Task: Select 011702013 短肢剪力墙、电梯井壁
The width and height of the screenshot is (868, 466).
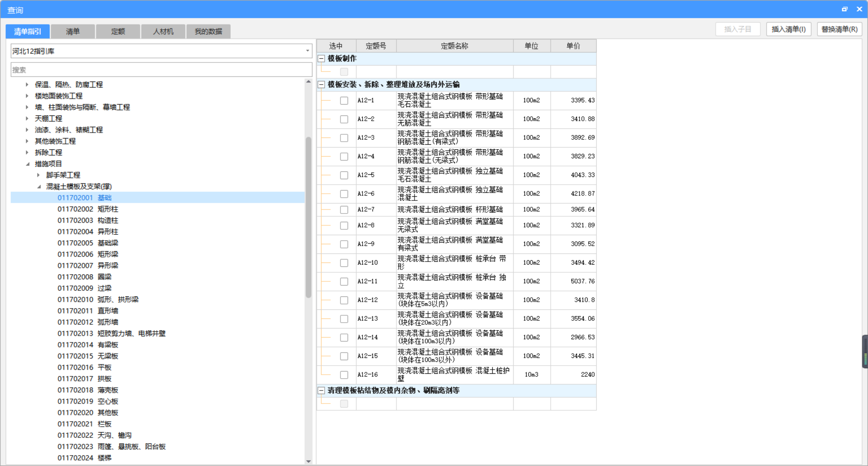Action: click(112, 333)
